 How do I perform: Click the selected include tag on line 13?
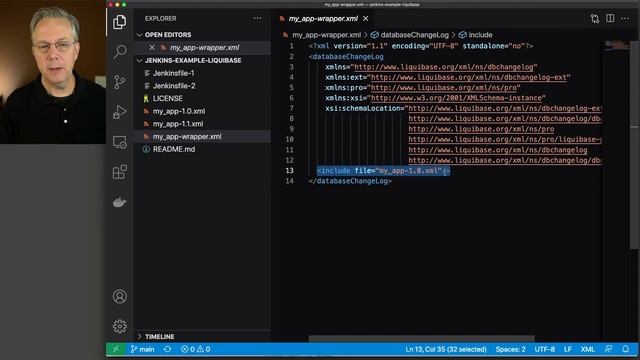point(384,171)
